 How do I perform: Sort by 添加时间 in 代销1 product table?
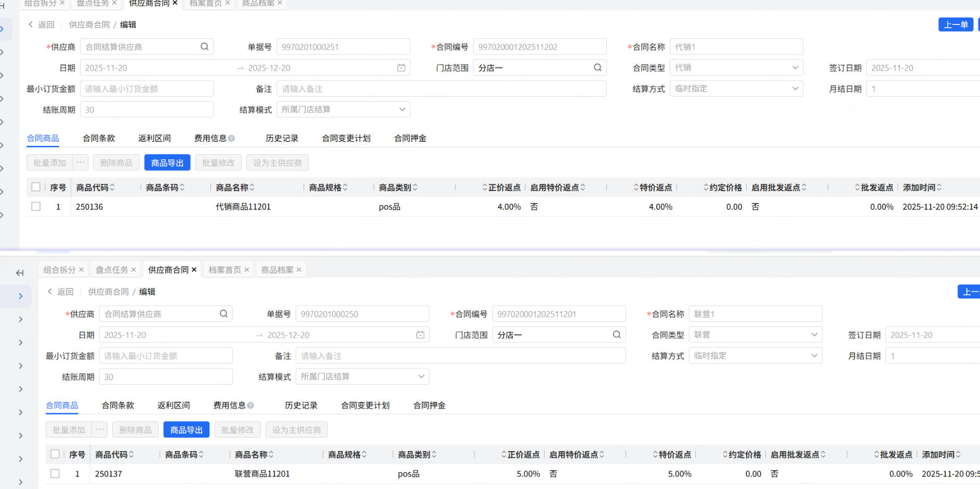click(x=939, y=187)
